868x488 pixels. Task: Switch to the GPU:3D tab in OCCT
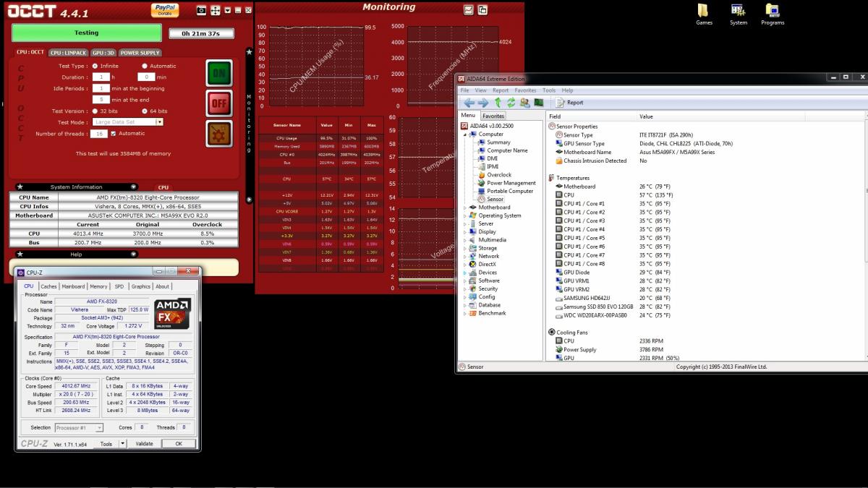(103, 53)
